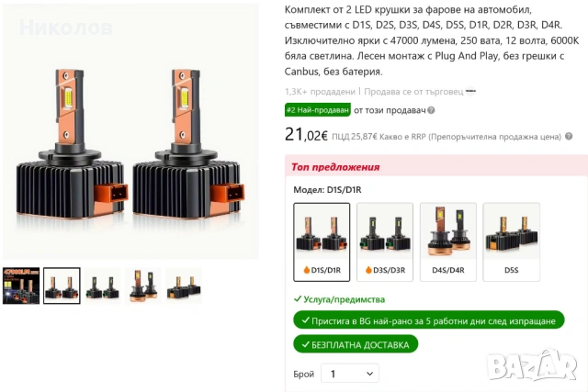
Task: Open the '#2 Най-продаван' badge
Action: (318, 110)
